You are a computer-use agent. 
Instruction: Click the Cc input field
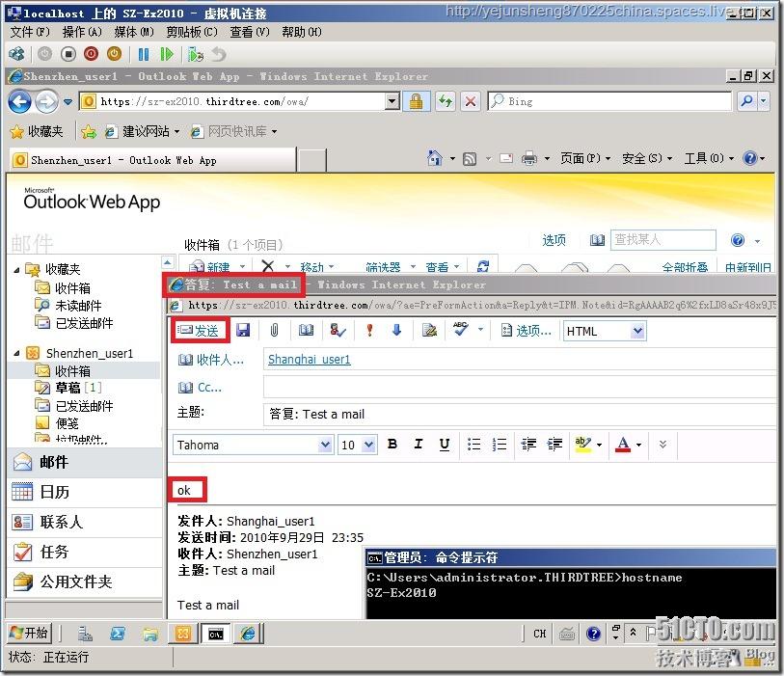tap(519, 388)
